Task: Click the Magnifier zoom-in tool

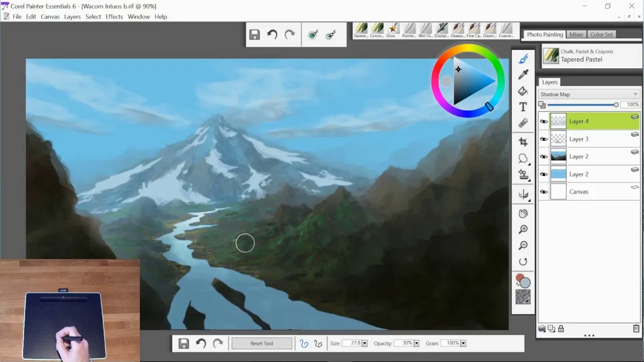Action: click(x=523, y=229)
